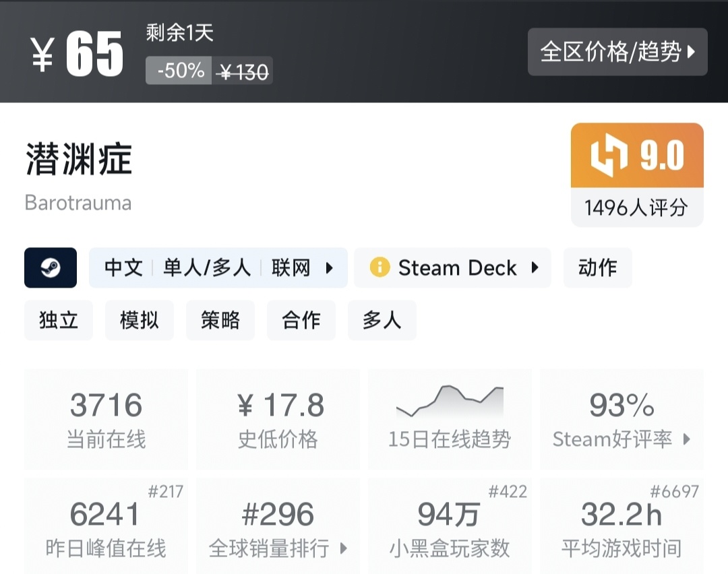Expand the 联网 tag chevron
This screenshot has width=728, height=574.
(329, 267)
